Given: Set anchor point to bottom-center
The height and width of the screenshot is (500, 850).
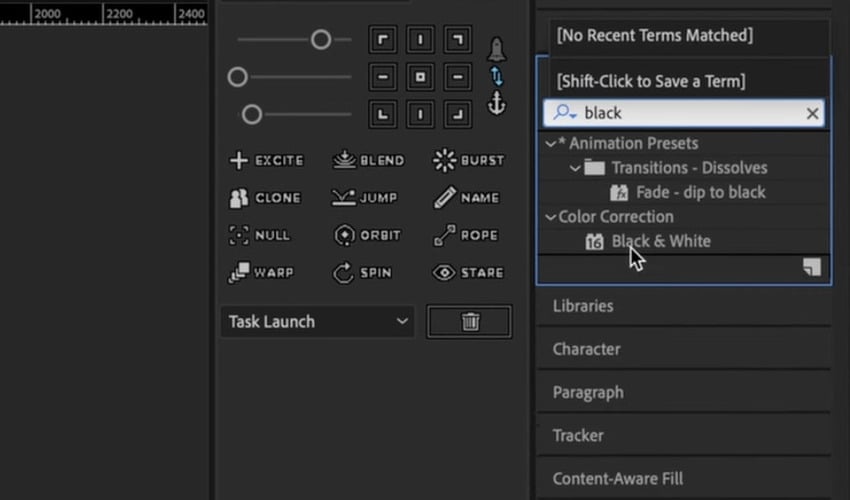Looking at the screenshot, I should tap(420, 114).
